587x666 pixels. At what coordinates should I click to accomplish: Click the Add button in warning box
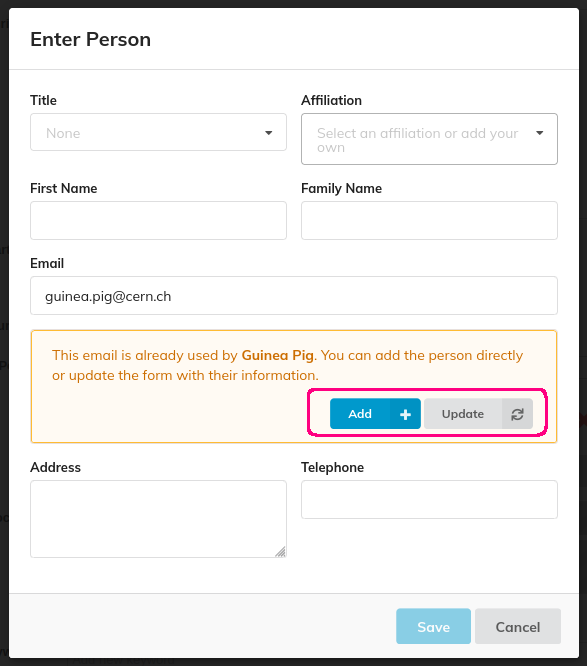pos(375,414)
